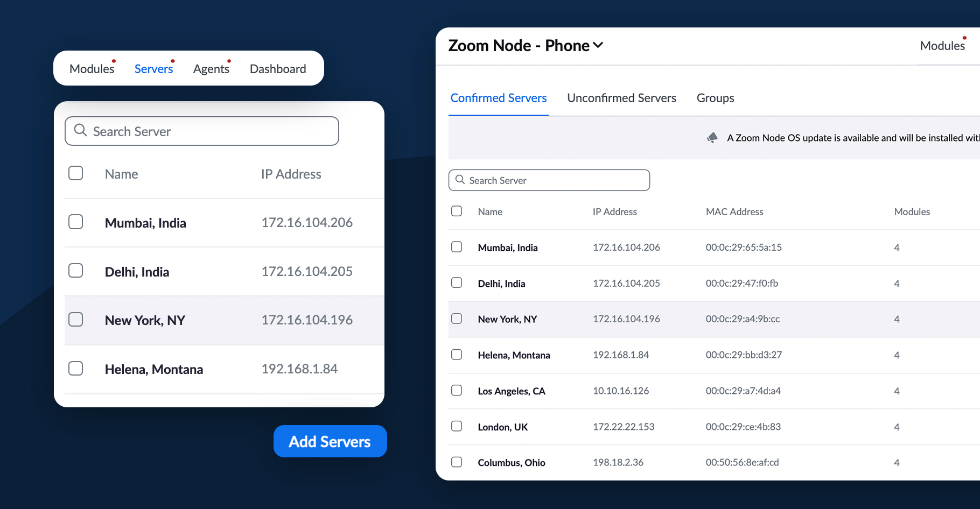Click the search icon in right panel search box
Image resolution: width=980 pixels, height=509 pixels.
pyautogui.click(x=460, y=180)
